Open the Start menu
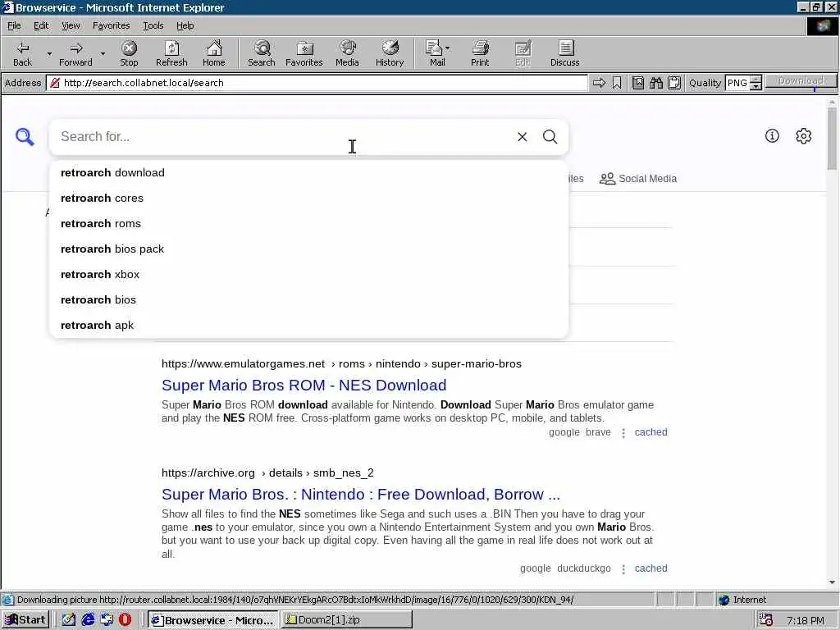Screen dimensions: 840x630 click(x=25, y=620)
